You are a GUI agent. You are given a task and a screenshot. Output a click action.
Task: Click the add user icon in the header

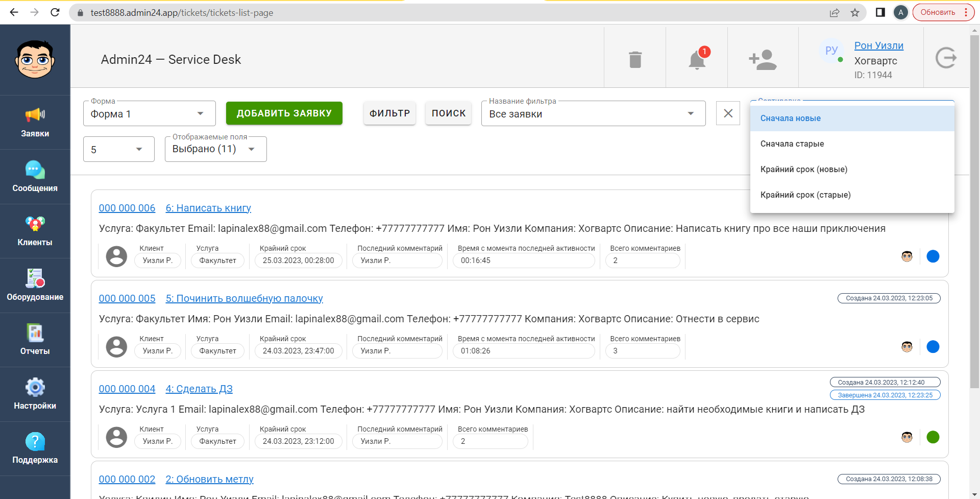762,60
